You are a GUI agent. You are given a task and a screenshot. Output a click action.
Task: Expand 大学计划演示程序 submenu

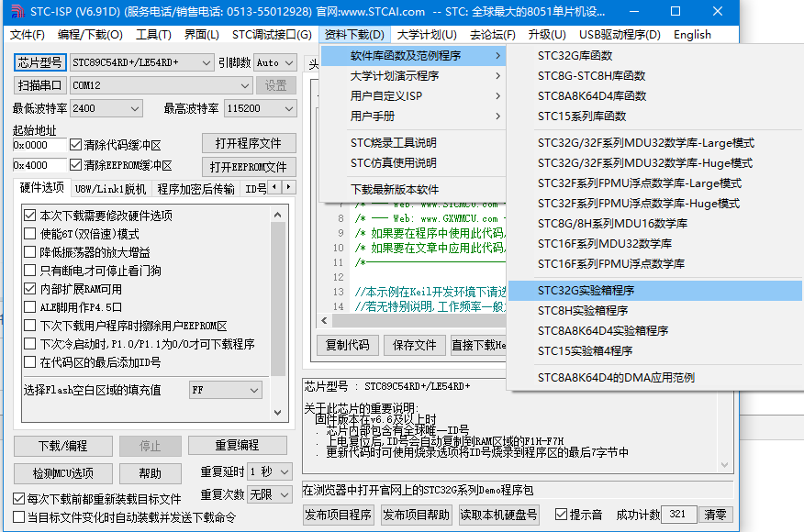413,76
